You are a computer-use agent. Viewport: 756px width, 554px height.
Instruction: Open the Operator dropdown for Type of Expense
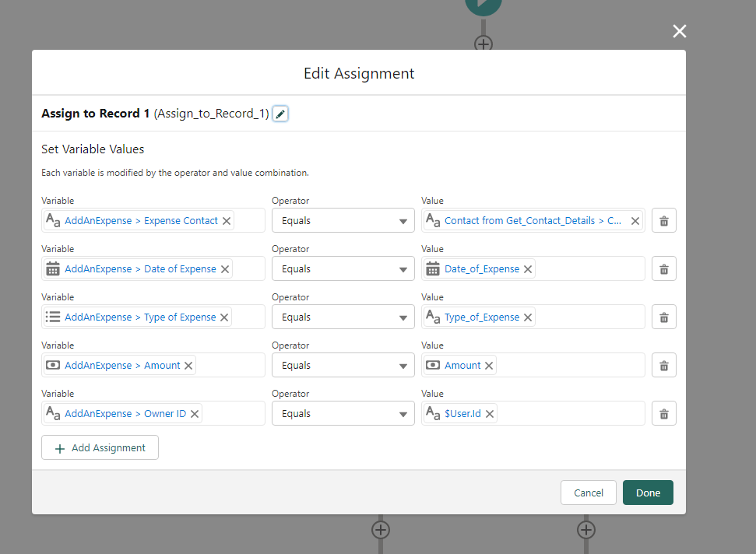point(343,317)
